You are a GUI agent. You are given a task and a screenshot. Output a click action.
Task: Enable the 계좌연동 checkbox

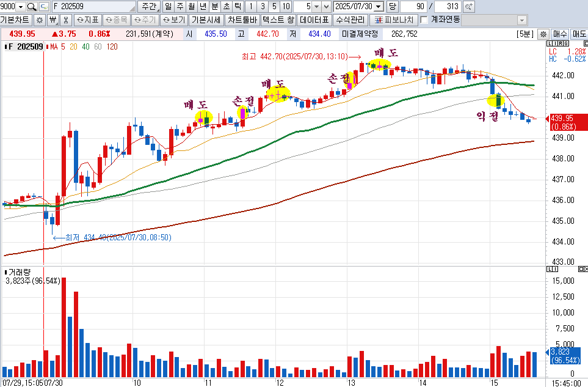[x=424, y=20]
